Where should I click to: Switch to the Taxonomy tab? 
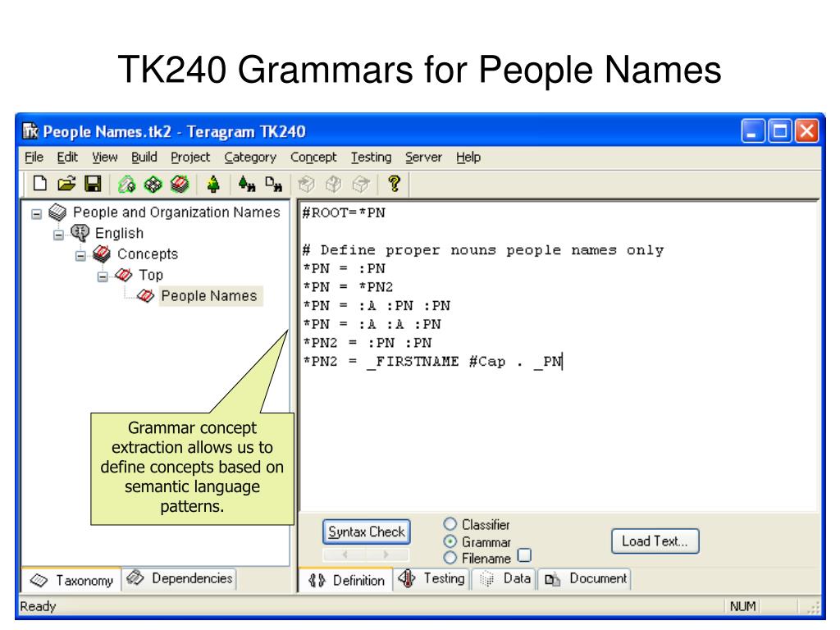pos(72,580)
